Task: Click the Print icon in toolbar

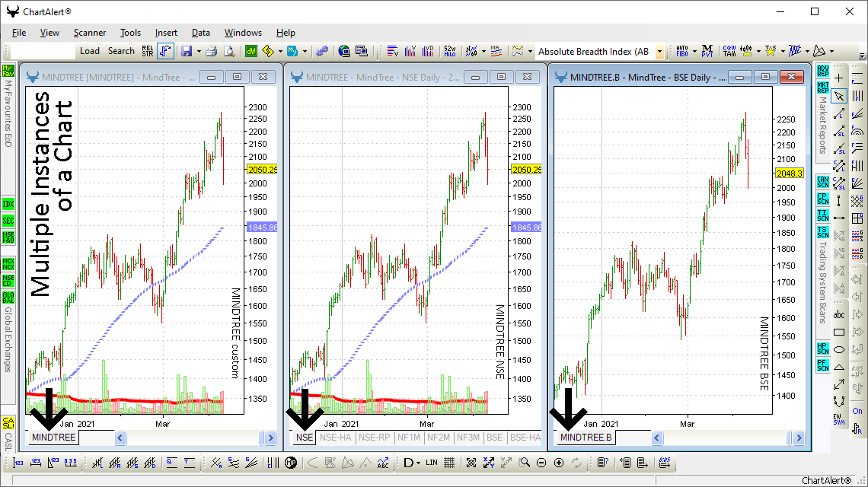Action: (211, 51)
